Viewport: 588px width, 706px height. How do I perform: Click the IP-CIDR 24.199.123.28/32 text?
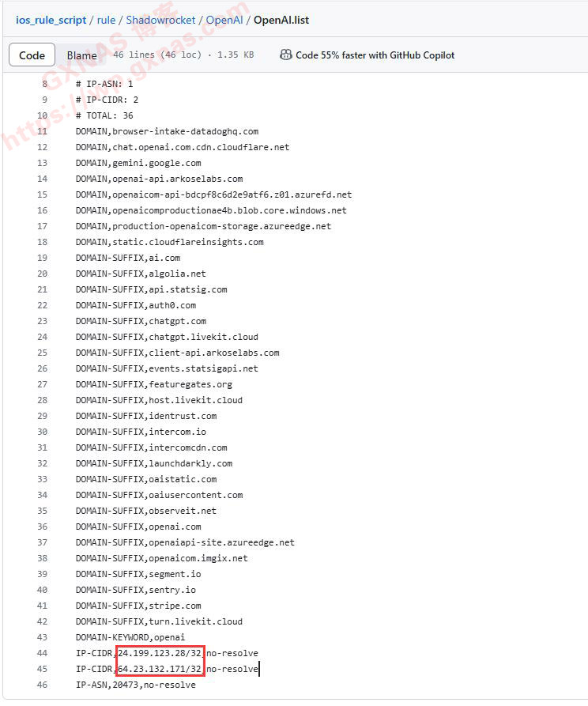(x=160, y=653)
